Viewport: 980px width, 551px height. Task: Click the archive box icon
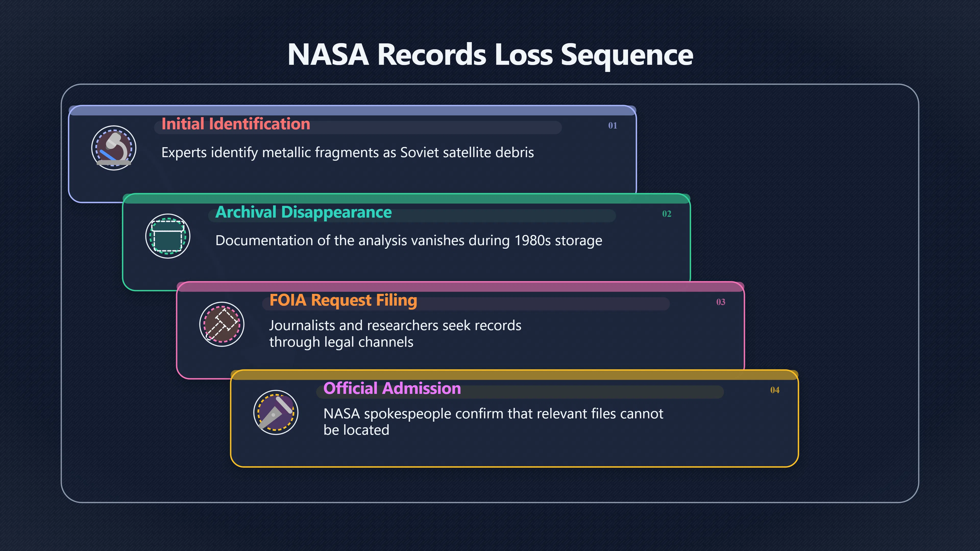point(168,236)
